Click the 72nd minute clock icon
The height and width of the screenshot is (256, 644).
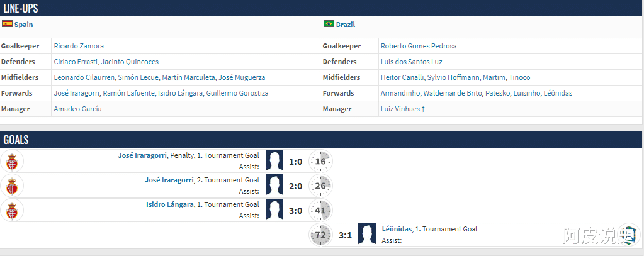pyautogui.click(x=320, y=235)
